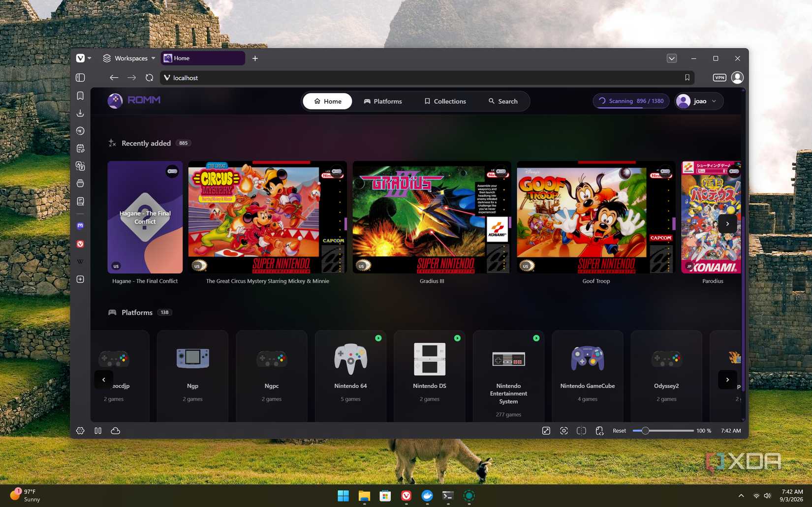812x507 pixels.
Task: Open File Explorer from the taskbar
Action: (x=364, y=496)
